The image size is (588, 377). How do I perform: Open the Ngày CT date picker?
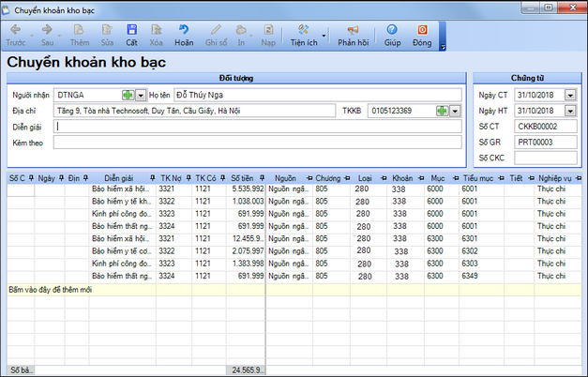point(570,96)
